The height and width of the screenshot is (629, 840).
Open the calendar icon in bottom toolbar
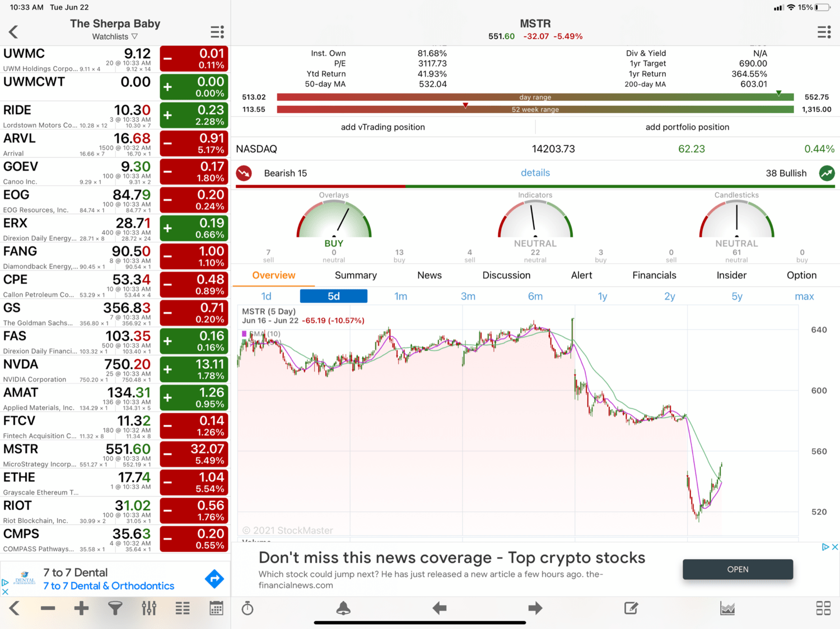(x=216, y=608)
